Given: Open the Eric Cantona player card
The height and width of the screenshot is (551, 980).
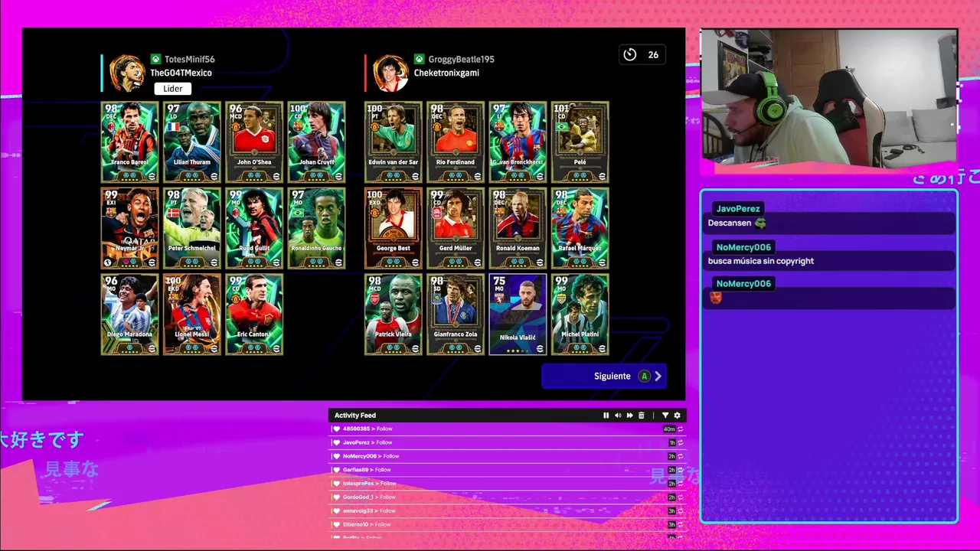Looking at the screenshot, I should (x=254, y=314).
